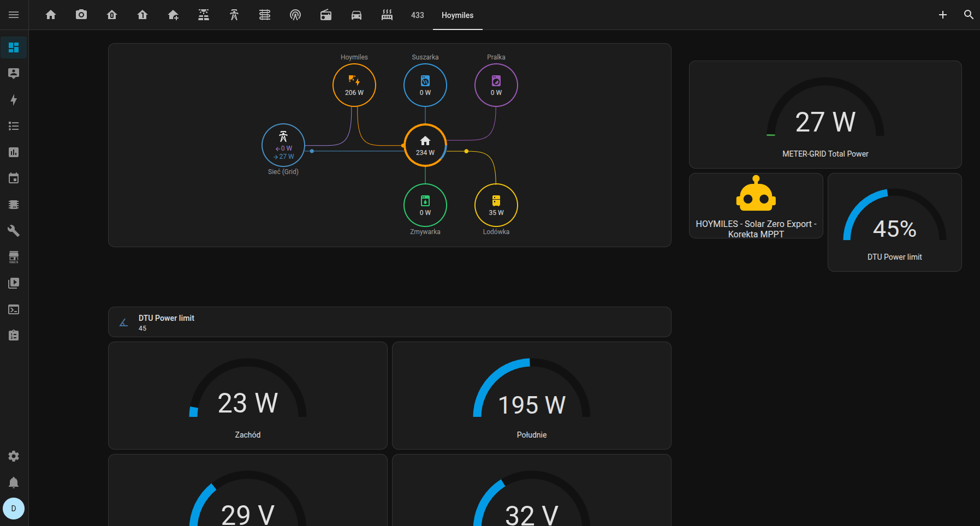
Task: Click the plus icon in the top bar
Action: click(x=942, y=15)
